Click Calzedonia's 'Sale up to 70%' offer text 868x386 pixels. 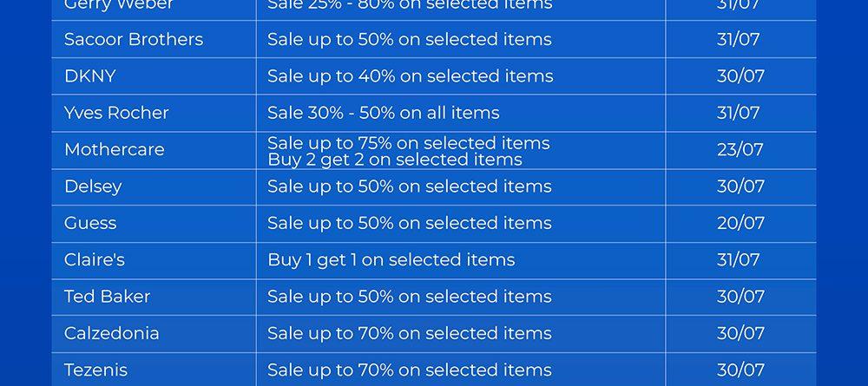(409, 333)
